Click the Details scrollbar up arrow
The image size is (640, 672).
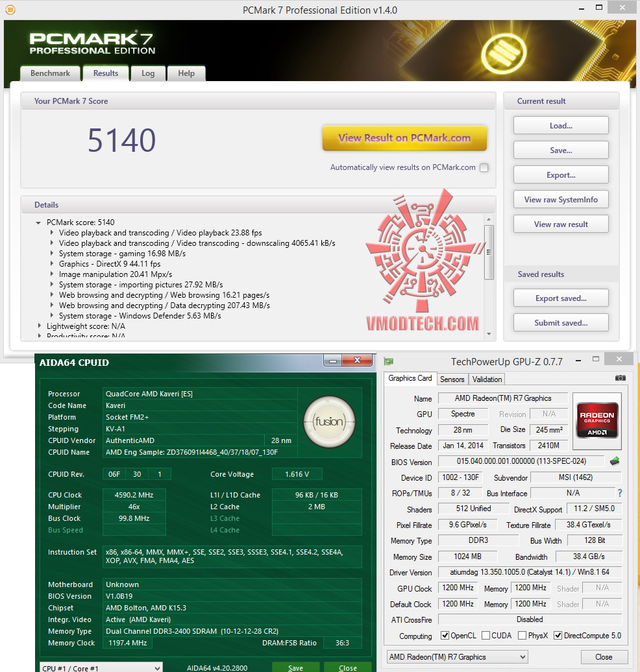pos(489,219)
